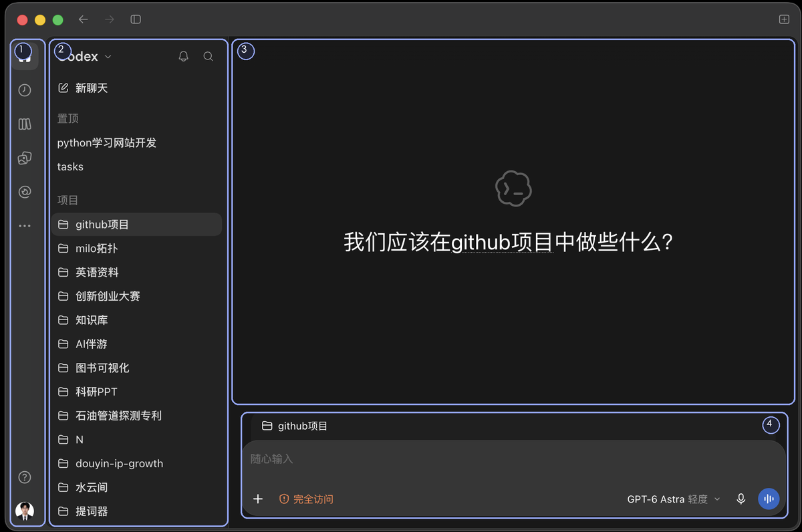Select the 科研PPT project
Image resolution: width=802 pixels, height=532 pixels.
click(x=136, y=392)
